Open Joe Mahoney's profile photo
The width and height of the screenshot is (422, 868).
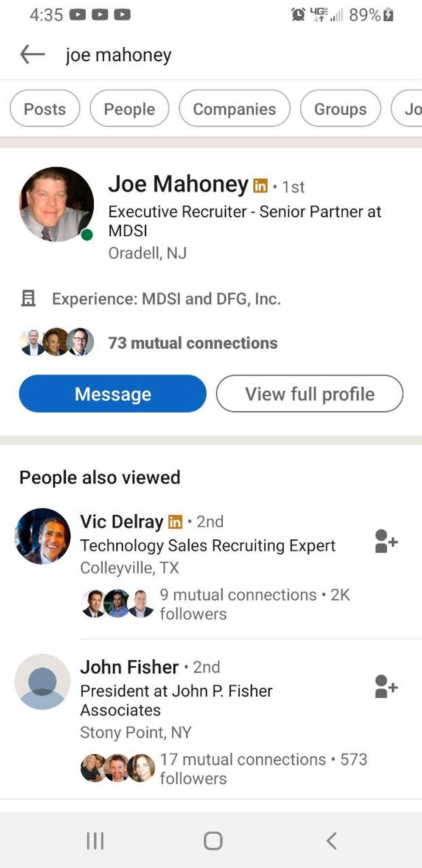pos(56,204)
